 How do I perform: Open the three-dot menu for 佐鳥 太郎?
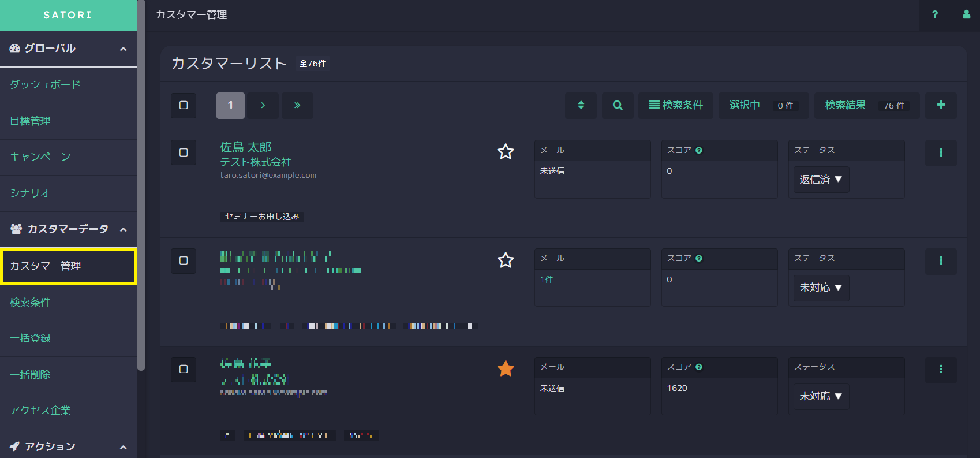941,152
